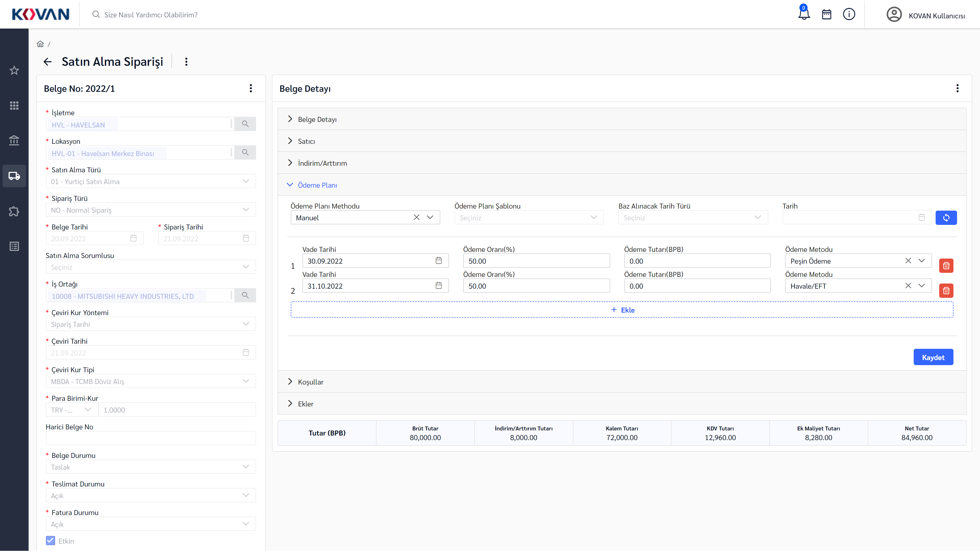Open the Baz Alınacak Tarih Türü dropdown
The image size is (980, 551).
click(x=693, y=217)
